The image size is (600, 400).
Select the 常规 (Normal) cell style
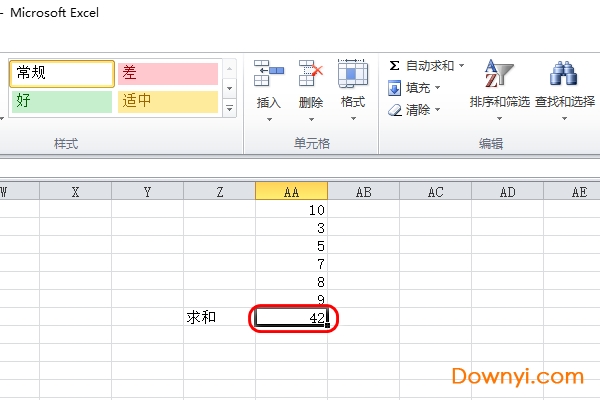tap(62, 73)
